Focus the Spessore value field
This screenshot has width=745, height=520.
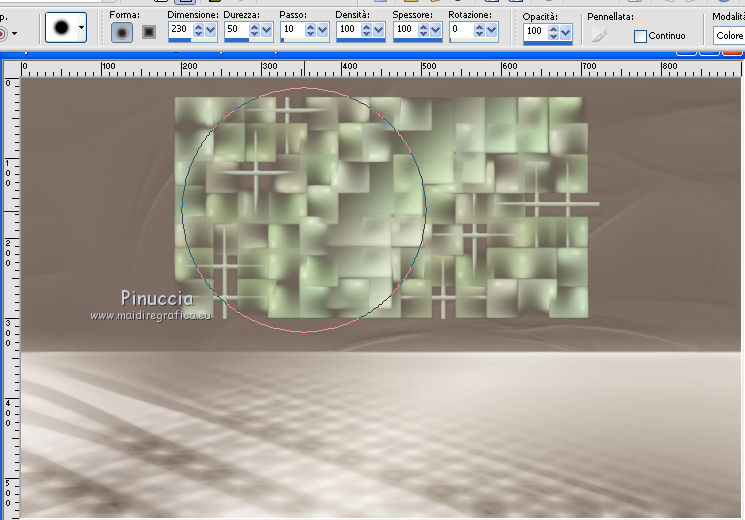pos(405,29)
